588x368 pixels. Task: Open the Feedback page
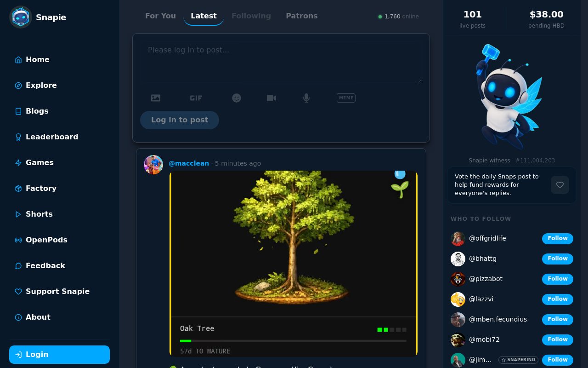[59, 265]
